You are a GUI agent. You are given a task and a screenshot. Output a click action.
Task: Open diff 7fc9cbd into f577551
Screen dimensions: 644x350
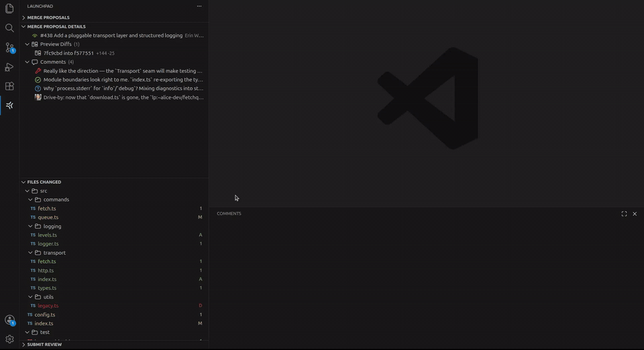[114, 54]
